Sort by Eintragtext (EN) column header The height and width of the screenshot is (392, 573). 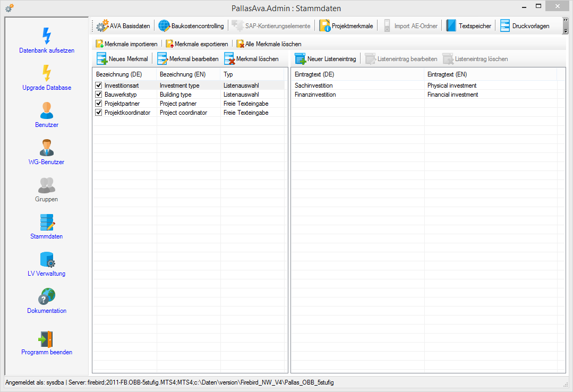(x=490, y=74)
